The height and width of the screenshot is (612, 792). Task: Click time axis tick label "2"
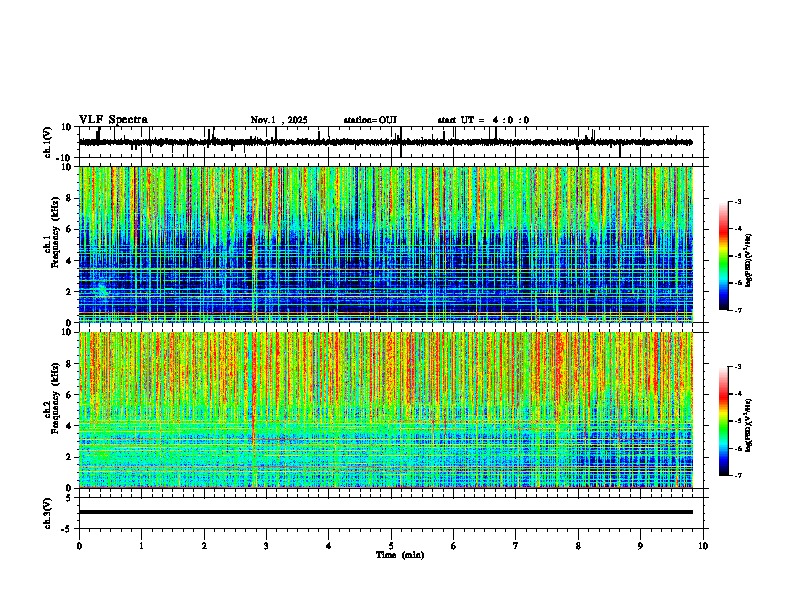tap(204, 546)
